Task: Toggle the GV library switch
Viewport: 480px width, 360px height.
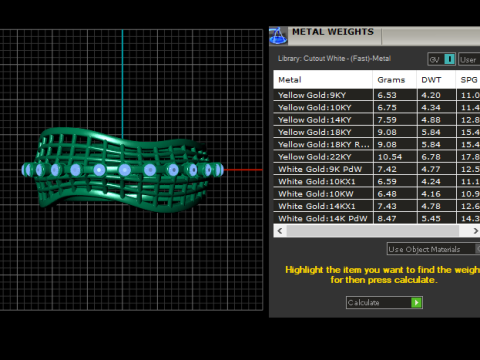Action: pos(442,59)
